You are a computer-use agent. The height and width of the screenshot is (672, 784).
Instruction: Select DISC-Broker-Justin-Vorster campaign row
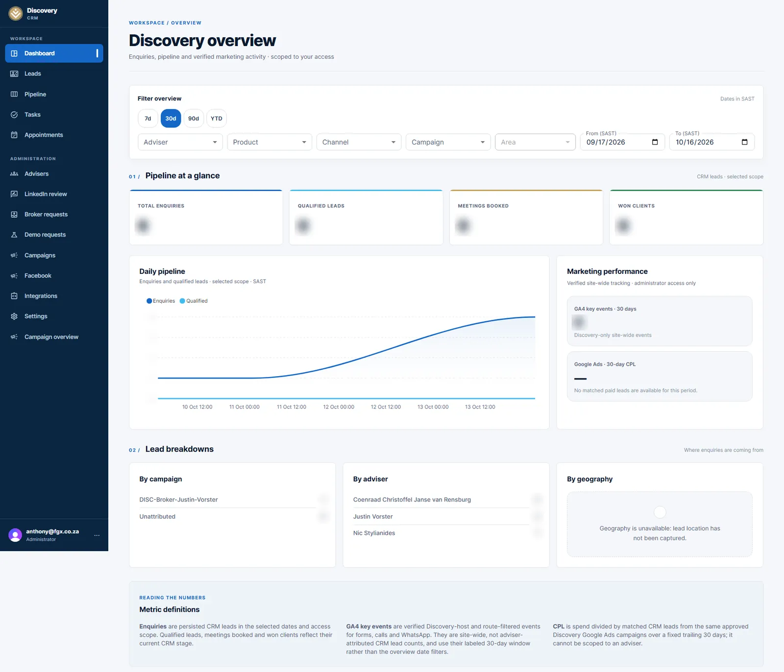pos(233,500)
